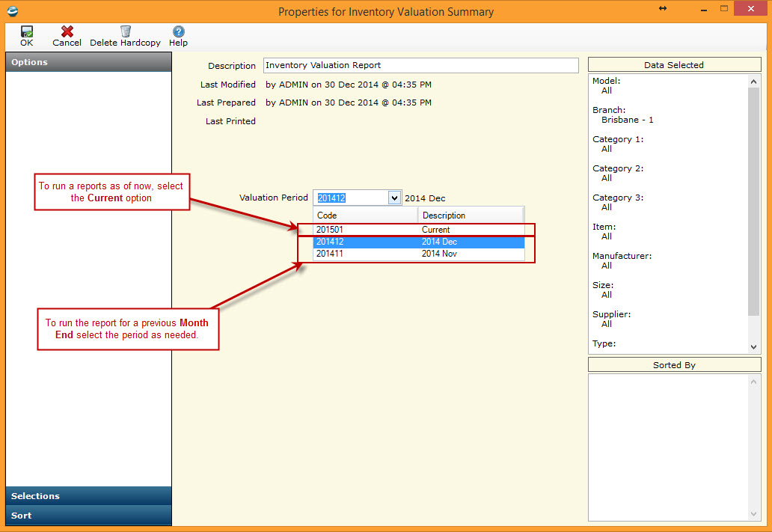
Task: Switch to the Selections section
Action: [x=88, y=496]
